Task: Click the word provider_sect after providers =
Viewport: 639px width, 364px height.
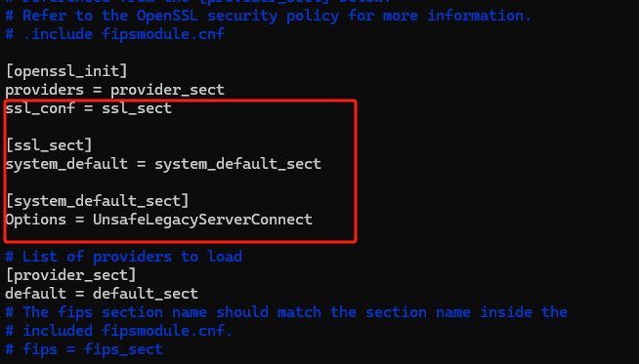Action: click(167, 90)
